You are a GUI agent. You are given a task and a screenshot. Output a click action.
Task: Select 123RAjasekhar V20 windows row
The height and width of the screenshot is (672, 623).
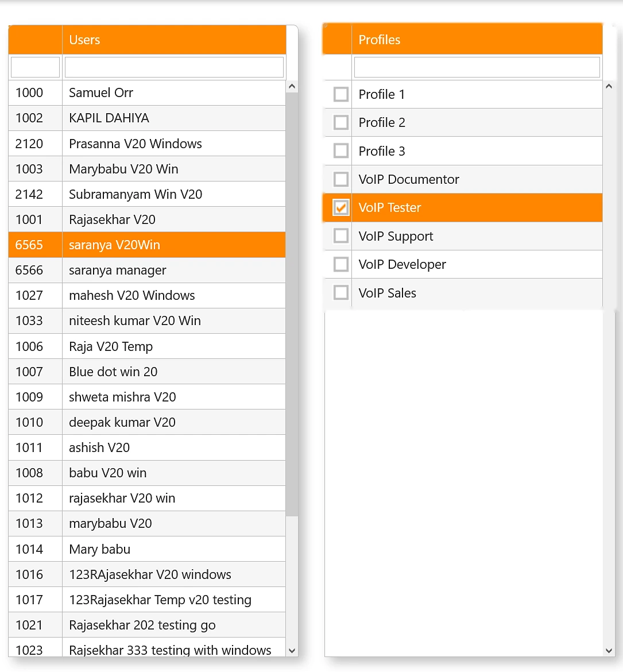click(x=147, y=574)
